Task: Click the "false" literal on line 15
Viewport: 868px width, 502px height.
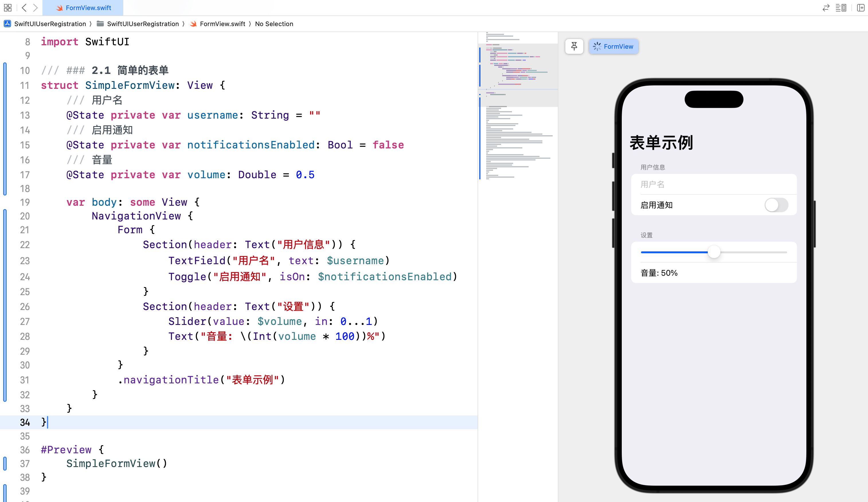Action: [388, 145]
